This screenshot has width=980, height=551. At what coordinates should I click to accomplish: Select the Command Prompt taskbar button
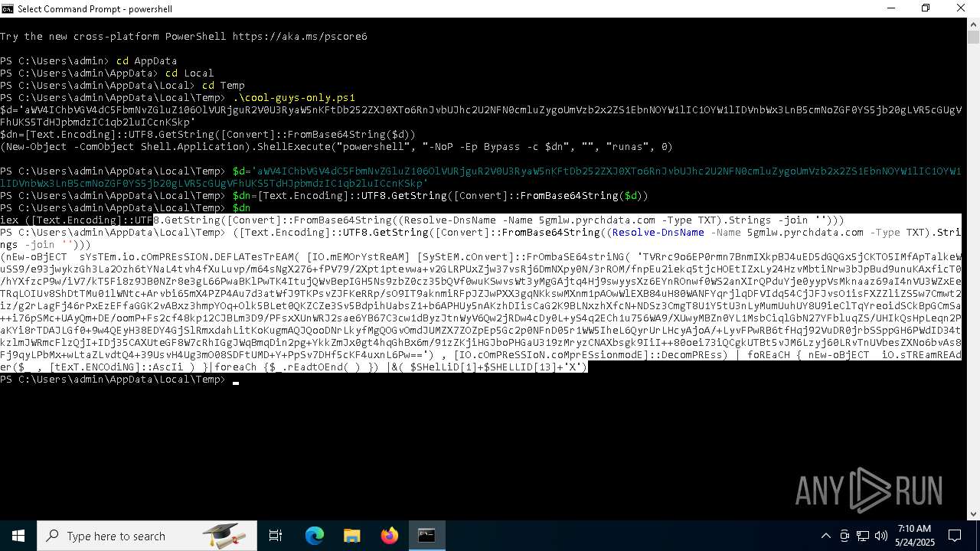(426, 536)
